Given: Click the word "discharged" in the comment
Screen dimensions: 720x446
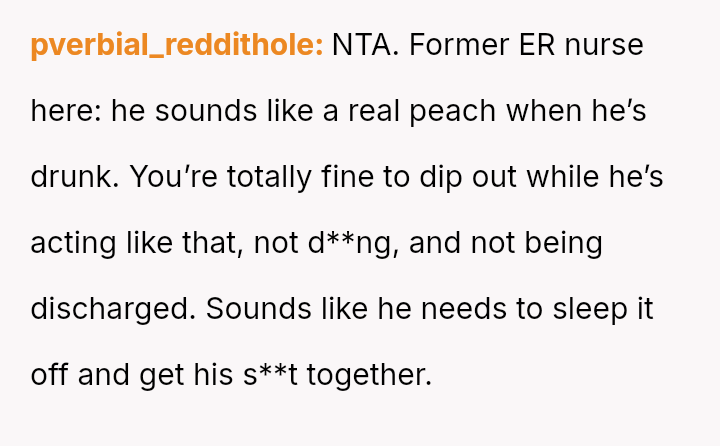Looking at the screenshot, I should coord(110,309).
